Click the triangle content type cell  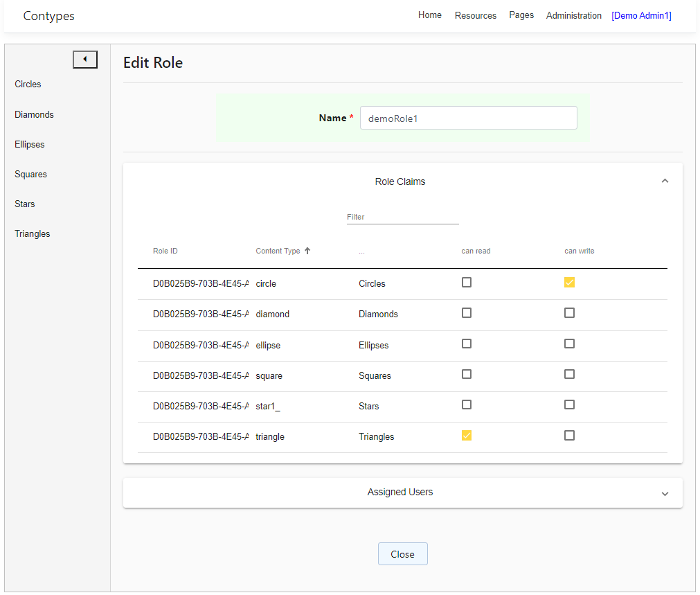[x=269, y=436]
